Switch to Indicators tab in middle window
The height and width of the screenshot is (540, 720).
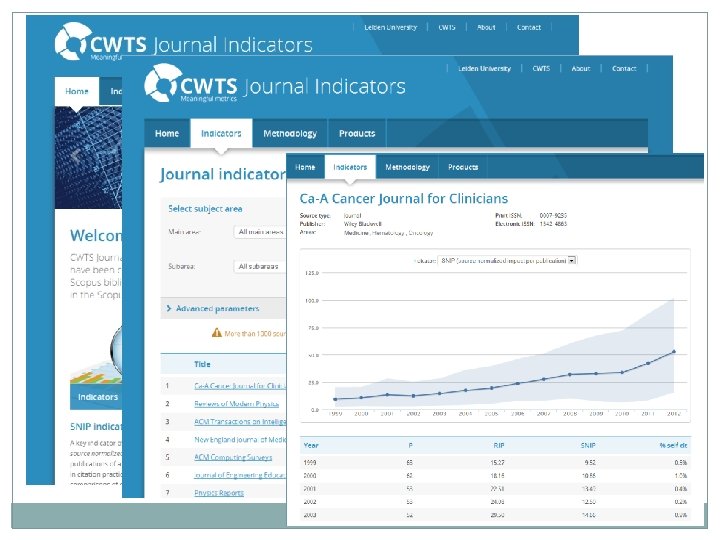(x=221, y=133)
